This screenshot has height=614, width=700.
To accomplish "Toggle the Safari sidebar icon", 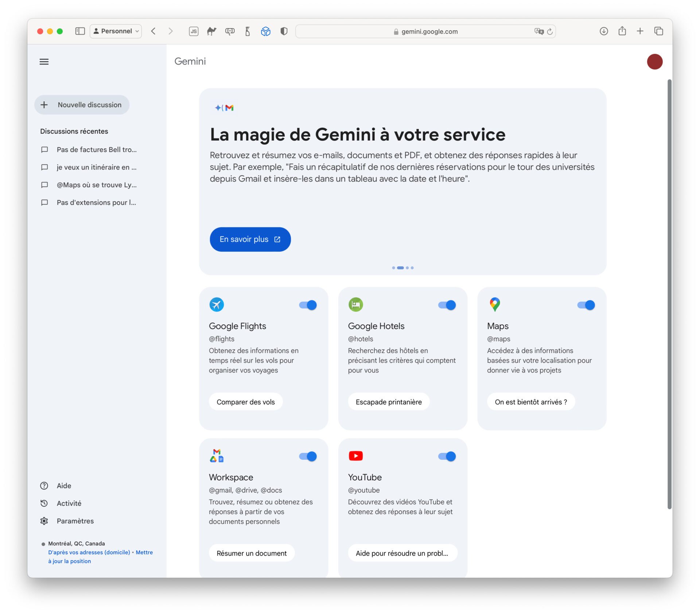I will tap(80, 31).
